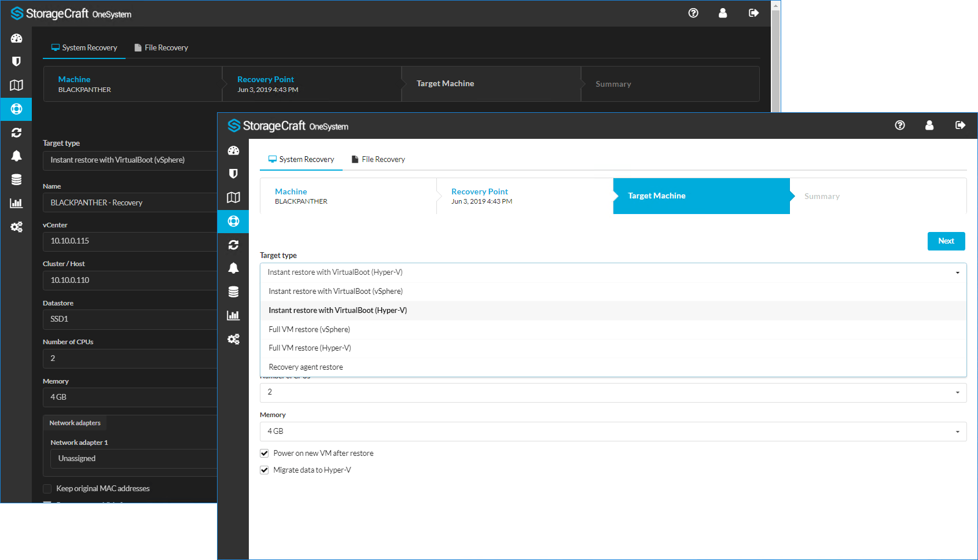Open the storage database icon in sidebar

[233, 292]
